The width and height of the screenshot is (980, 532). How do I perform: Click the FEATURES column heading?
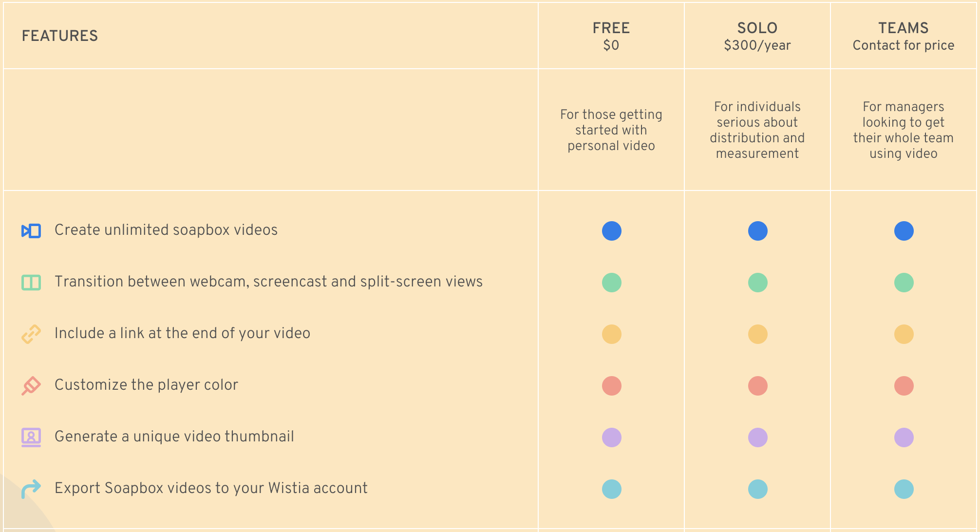point(60,36)
